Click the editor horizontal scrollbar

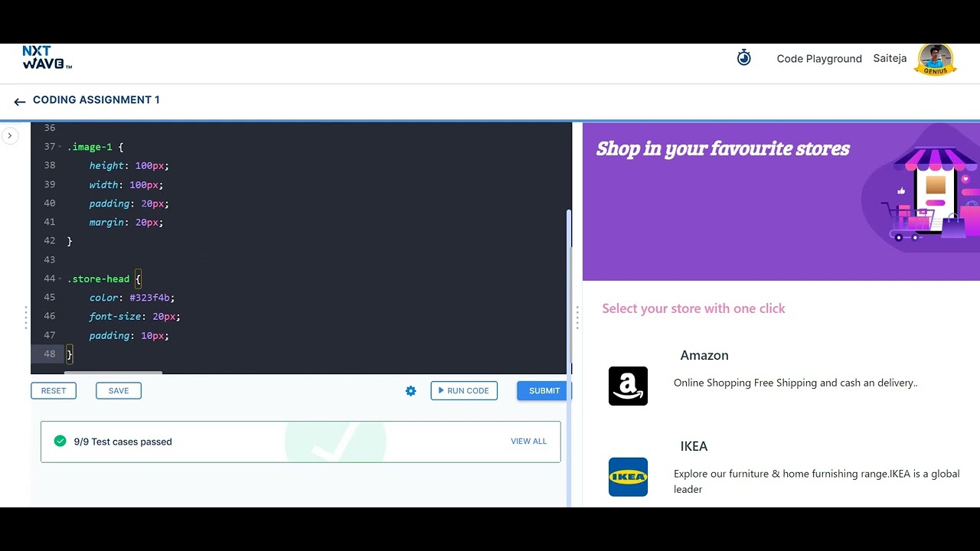[113, 373]
